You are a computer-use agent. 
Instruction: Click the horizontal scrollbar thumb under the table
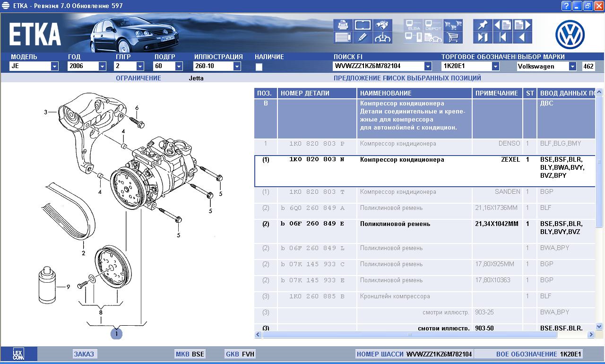(x=410, y=335)
